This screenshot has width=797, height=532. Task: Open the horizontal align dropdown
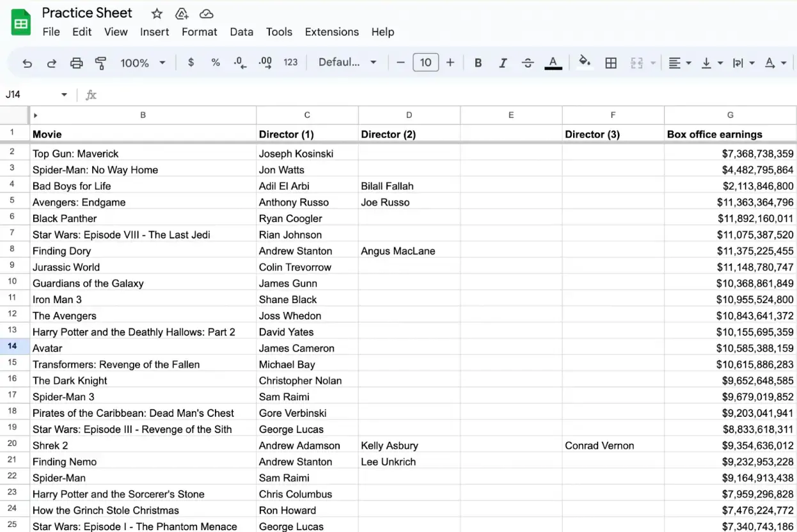point(679,63)
